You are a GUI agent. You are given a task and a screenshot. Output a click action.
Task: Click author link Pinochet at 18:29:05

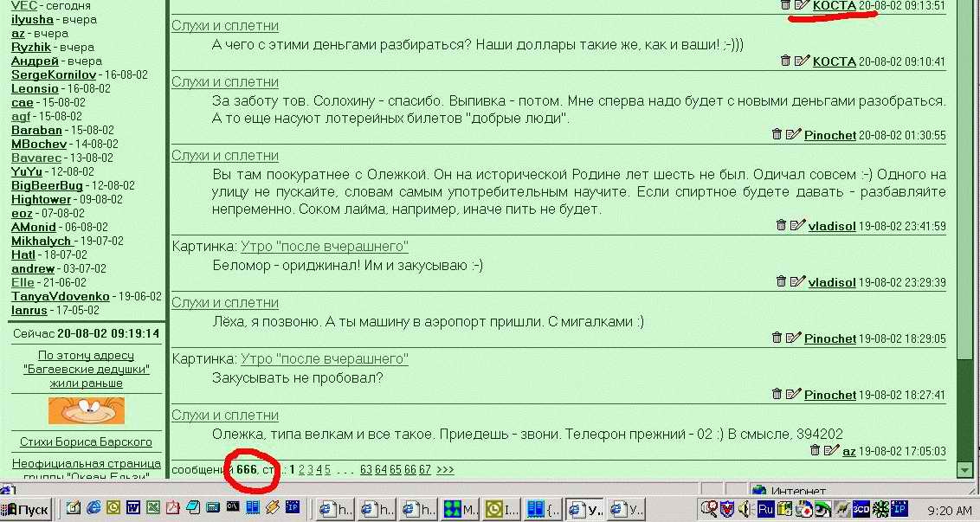click(830, 338)
